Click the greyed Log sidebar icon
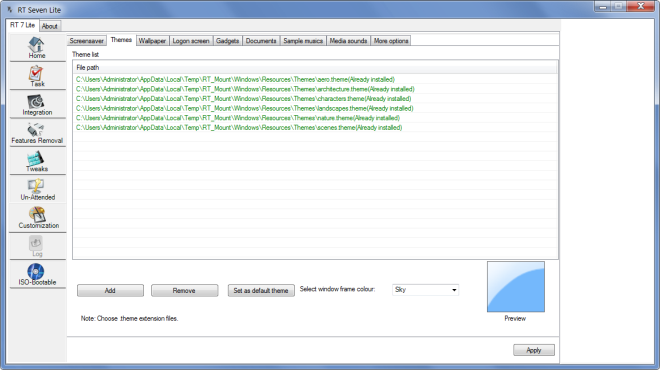The height and width of the screenshot is (370, 660). (x=37, y=246)
